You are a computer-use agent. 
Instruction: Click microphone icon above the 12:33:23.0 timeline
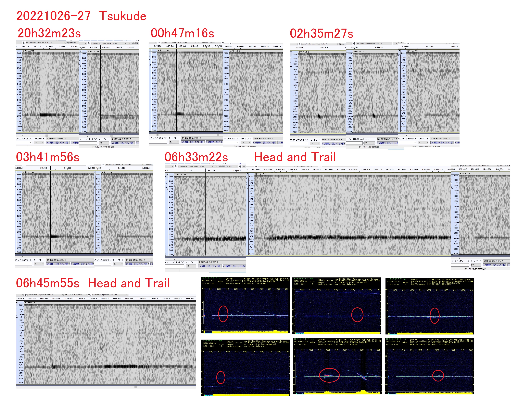tap(176, 166)
